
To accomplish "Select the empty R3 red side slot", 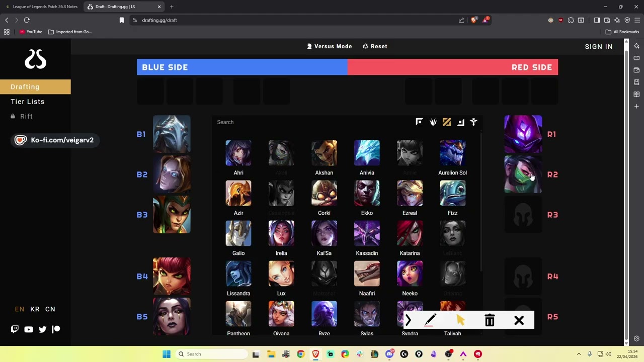I will tap(523, 215).
